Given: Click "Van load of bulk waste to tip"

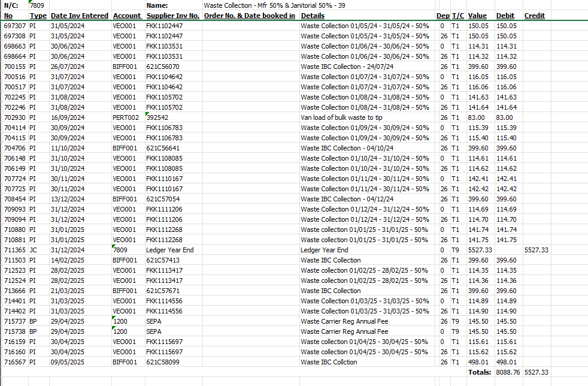Looking at the screenshot, I should (341, 117).
